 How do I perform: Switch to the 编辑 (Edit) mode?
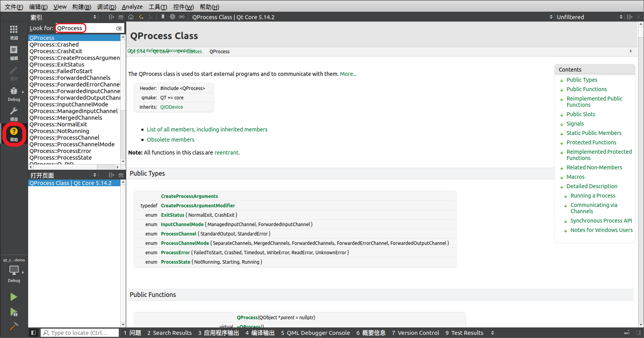(x=14, y=52)
